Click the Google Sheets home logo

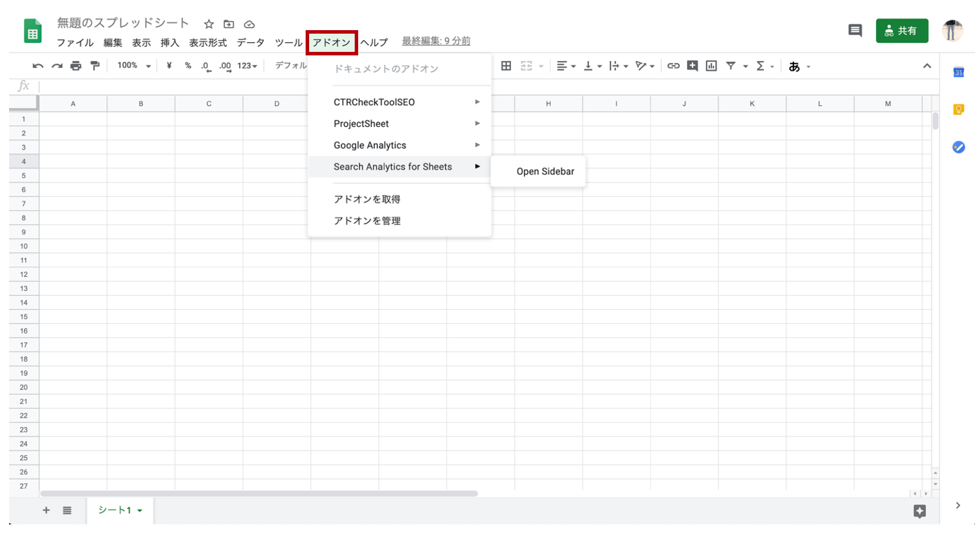[33, 32]
